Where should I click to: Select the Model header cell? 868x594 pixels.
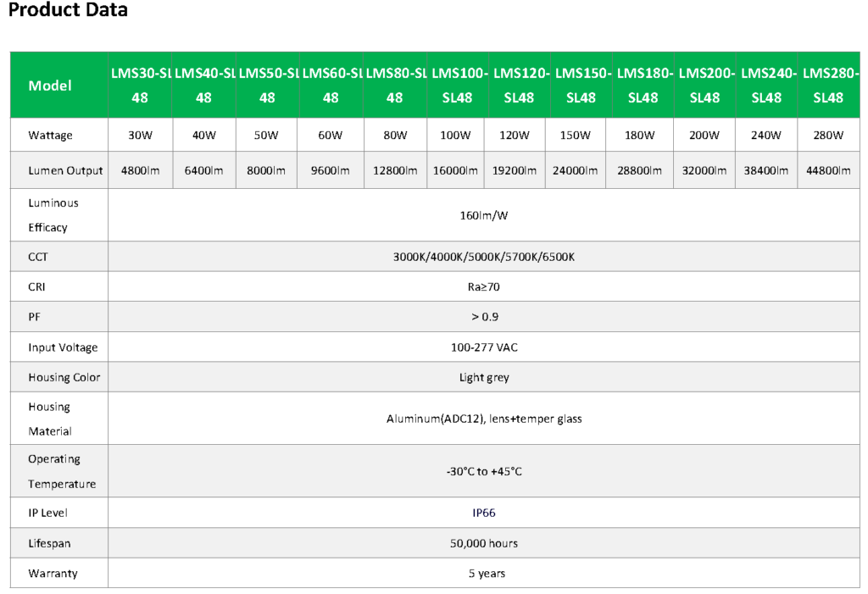pyautogui.click(x=50, y=86)
